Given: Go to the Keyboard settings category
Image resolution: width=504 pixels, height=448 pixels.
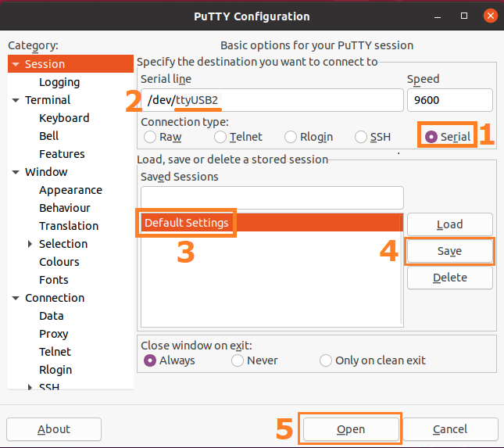Looking at the screenshot, I should pyautogui.click(x=64, y=118).
